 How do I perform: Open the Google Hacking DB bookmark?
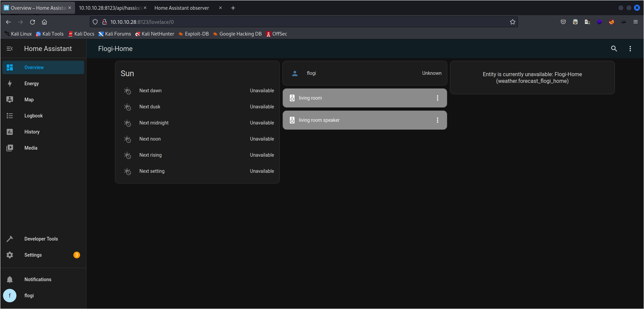tap(237, 34)
